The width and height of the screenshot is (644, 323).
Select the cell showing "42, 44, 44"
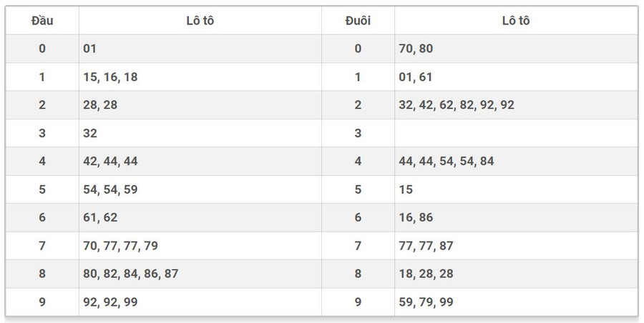click(110, 161)
